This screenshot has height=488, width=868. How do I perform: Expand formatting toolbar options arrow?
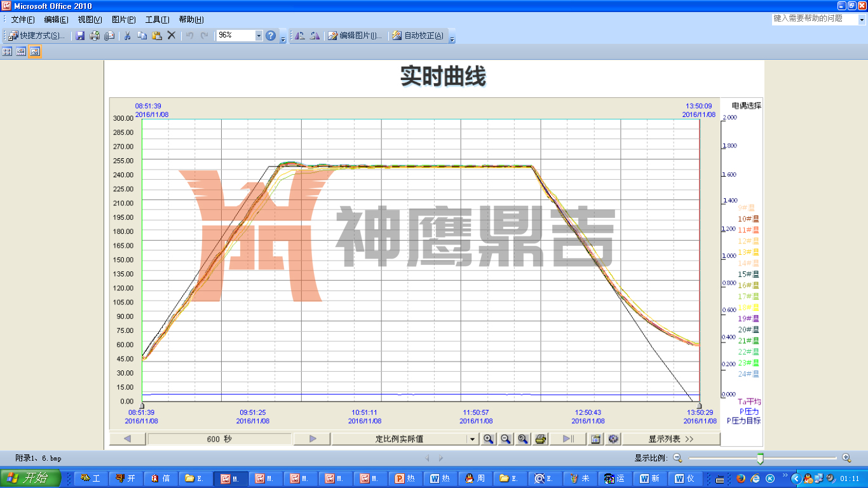[x=452, y=37]
